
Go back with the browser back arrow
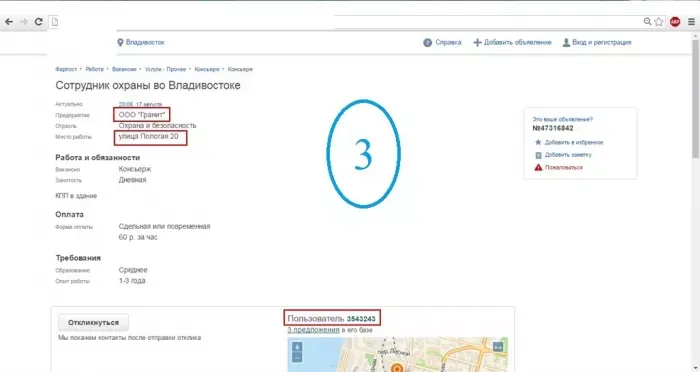click(9, 21)
